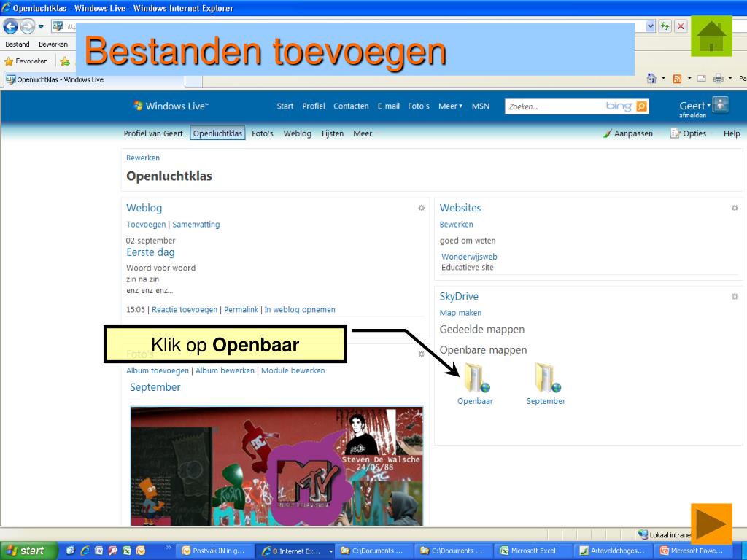Click Module bewerken link
747x560 pixels.
pos(293,370)
